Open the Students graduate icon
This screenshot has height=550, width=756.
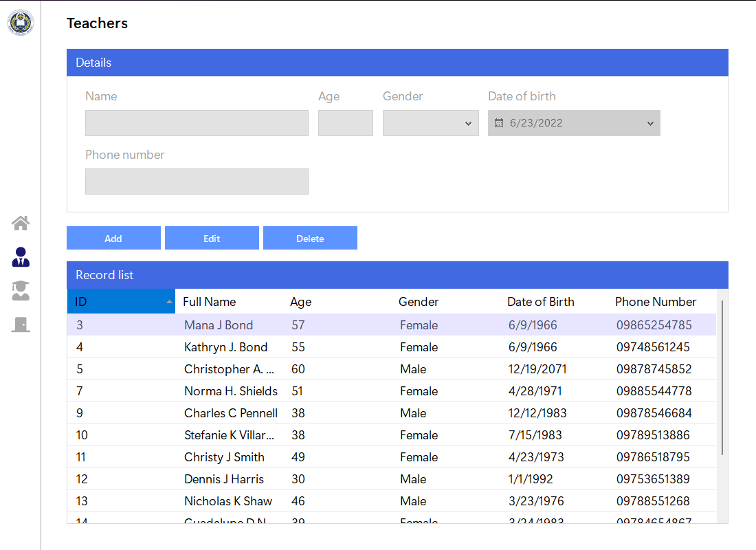(21, 291)
